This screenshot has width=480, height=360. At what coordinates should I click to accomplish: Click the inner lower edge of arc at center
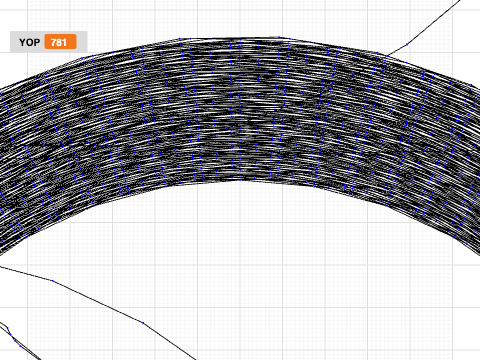pos(240,180)
